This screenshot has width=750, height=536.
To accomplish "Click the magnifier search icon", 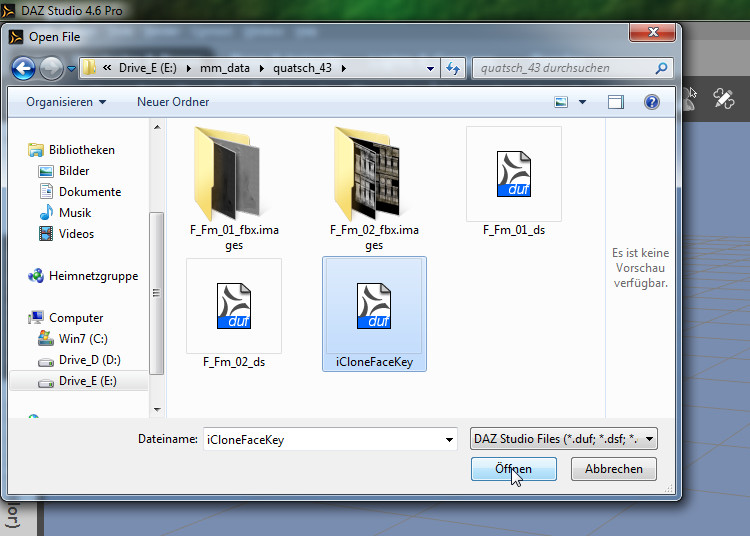I will tap(661, 68).
